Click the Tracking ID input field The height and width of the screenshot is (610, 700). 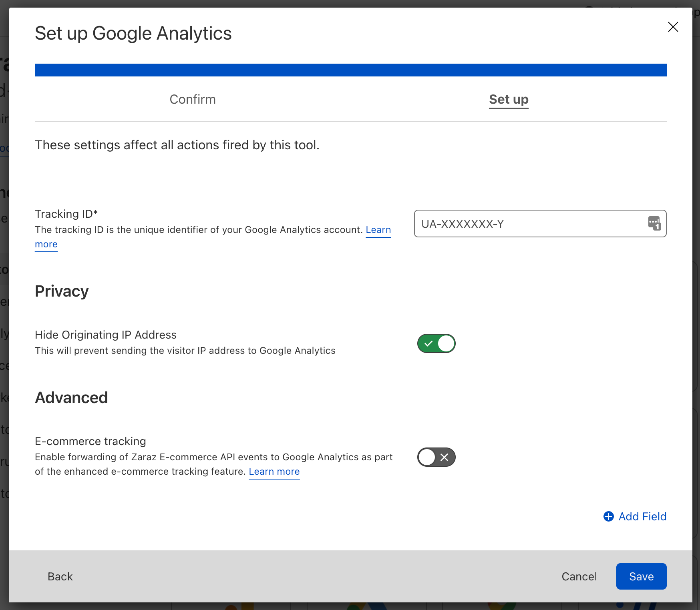[x=540, y=223]
